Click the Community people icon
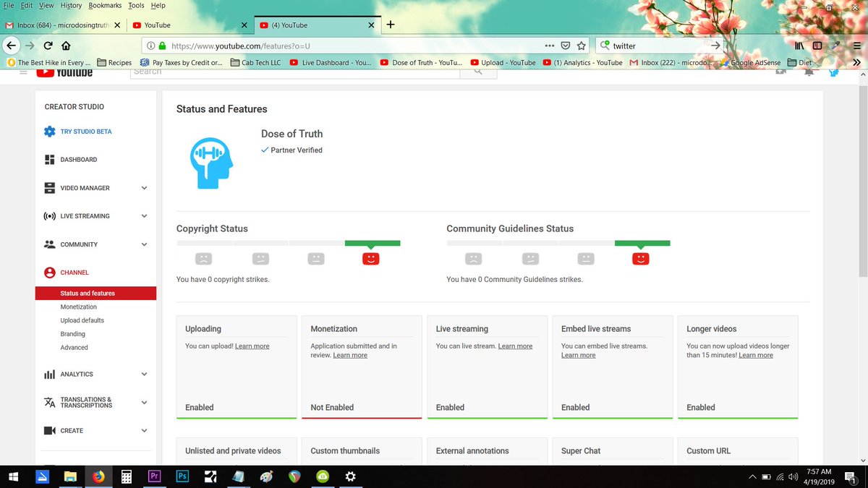 click(x=49, y=244)
